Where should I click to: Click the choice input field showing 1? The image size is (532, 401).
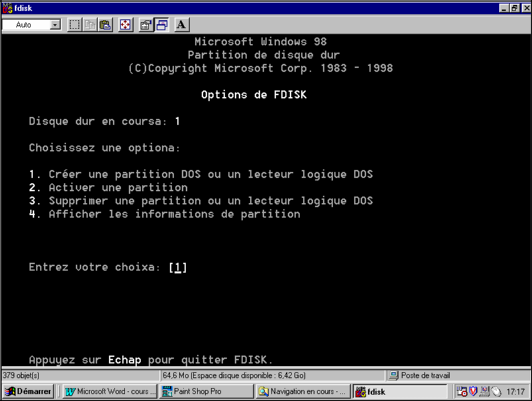[x=178, y=268]
